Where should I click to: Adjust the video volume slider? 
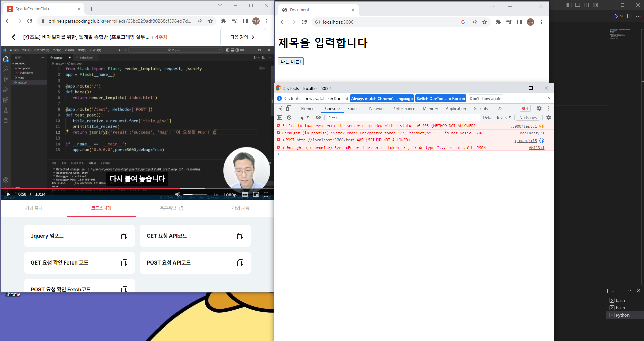pos(195,194)
